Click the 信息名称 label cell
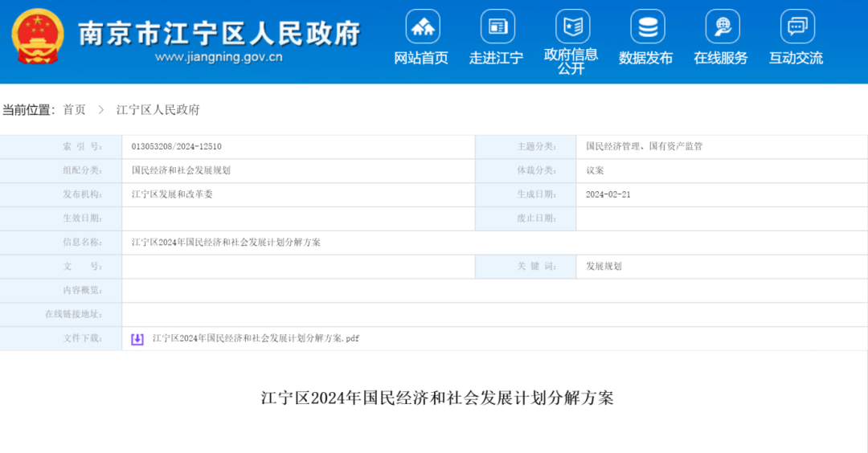Screen dimensions: 868x453 [61, 243]
